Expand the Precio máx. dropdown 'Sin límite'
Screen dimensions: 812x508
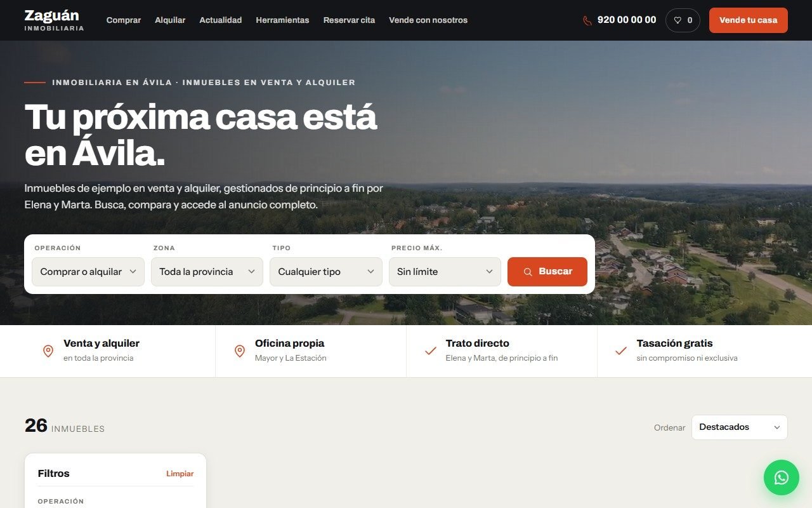[445, 272]
